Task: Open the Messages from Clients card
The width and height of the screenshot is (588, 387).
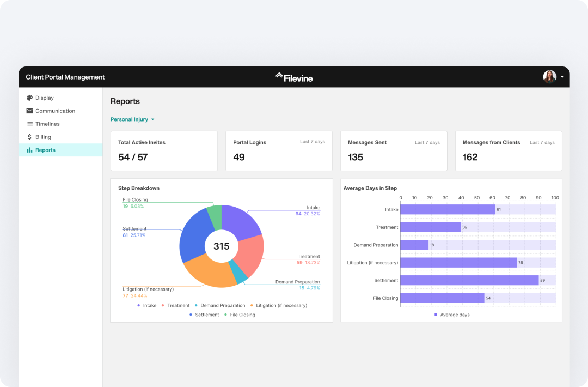Action: coord(509,151)
